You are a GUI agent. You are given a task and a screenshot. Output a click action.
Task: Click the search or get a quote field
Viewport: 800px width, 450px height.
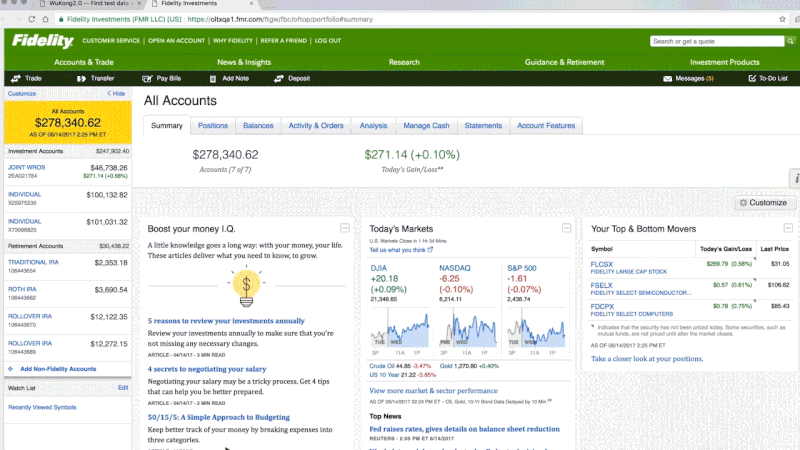point(717,41)
